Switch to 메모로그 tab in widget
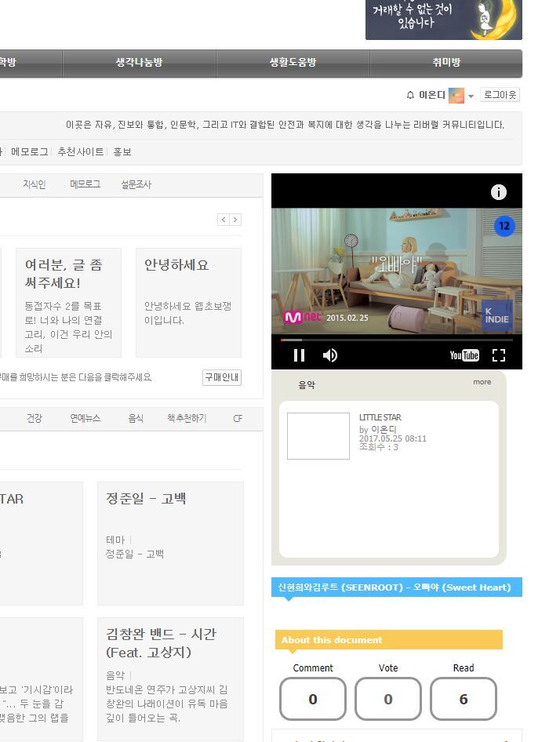This screenshot has width=560, height=742. pyautogui.click(x=85, y=184)
